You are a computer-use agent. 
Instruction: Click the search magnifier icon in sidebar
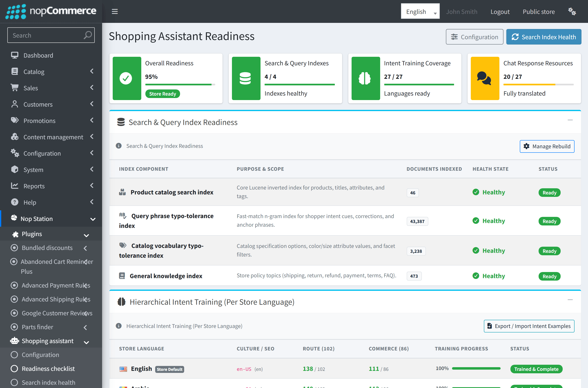pos(88,35)
